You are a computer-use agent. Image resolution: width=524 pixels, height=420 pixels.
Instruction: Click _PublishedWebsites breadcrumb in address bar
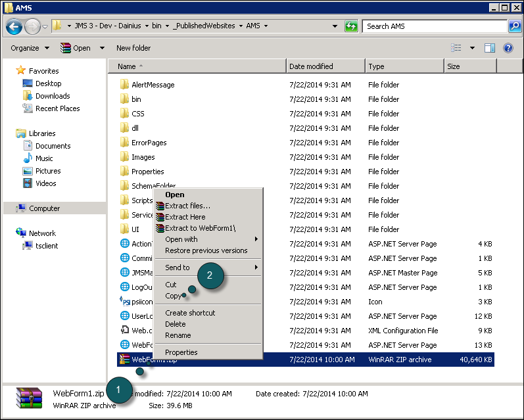click(x=204, y=26)
